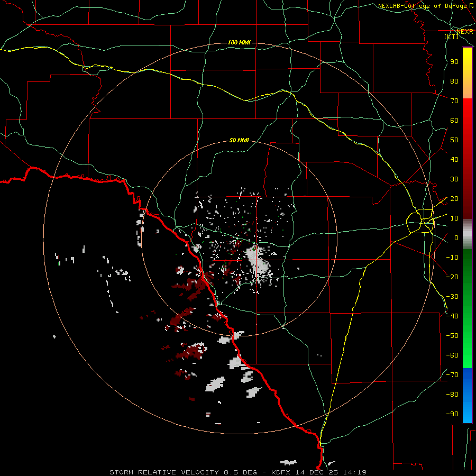476x476 pixels.
Task: Click the "20" value on the velocity scale
Action: [454, 199]
